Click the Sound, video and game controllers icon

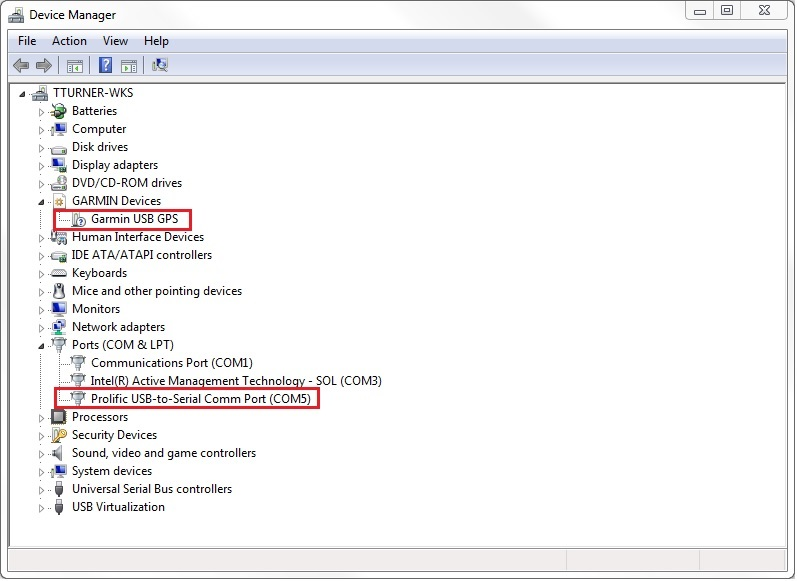[x=58, y=453]
